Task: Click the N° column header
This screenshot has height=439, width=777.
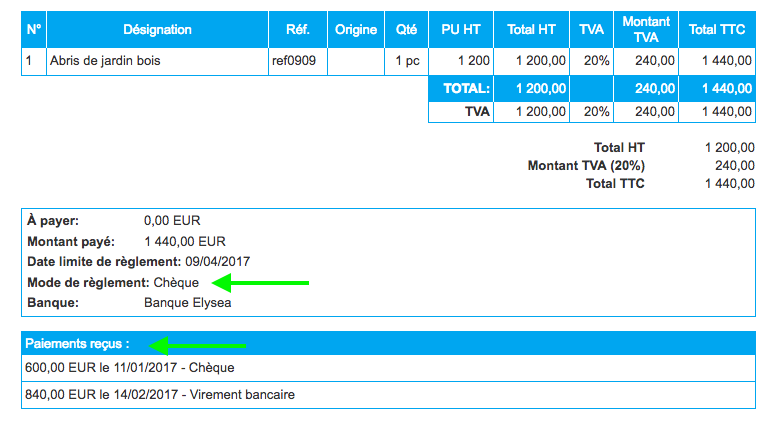Action: [34, 30]
